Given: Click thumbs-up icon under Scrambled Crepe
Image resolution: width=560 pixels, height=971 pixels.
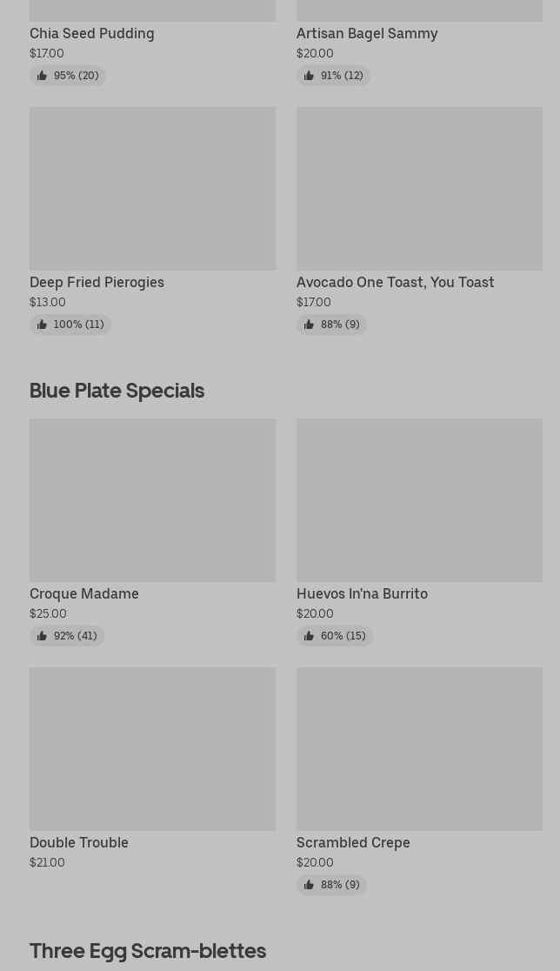Looking at the screenshot, I should tap(309, 885).
